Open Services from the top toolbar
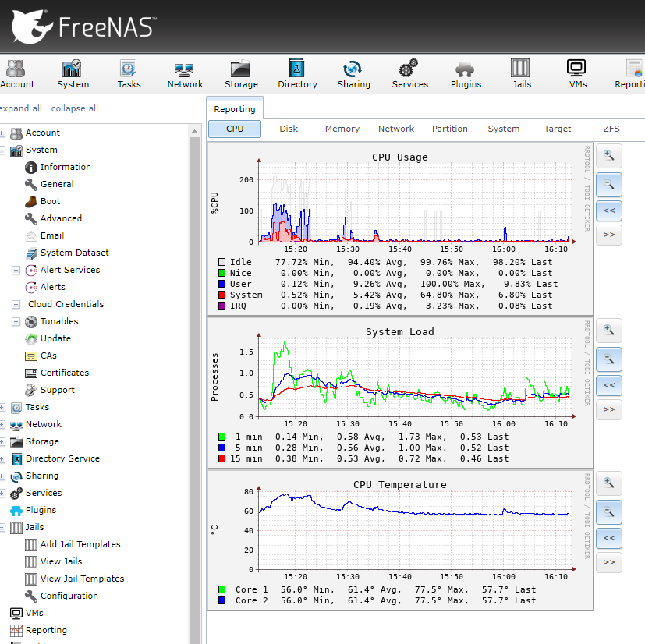Image resolution: width=645 pixels, height=644 pixels. (x=409, y=74)
